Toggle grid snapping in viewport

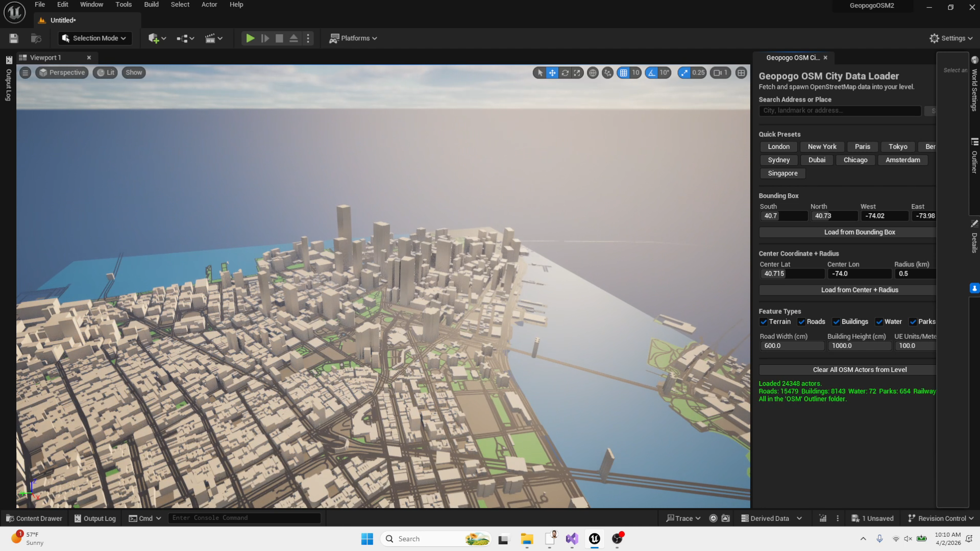[x=623, y=73]
